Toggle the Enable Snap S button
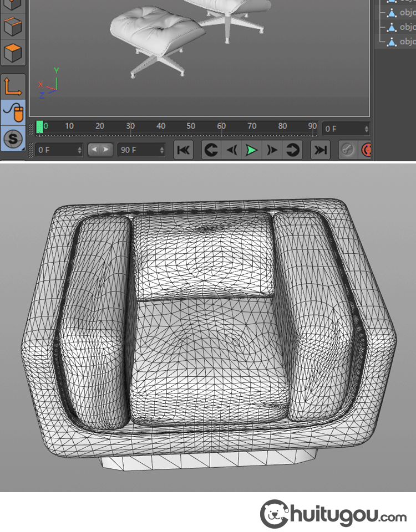Viewport: 416px width, 532px height. (13, 139)
